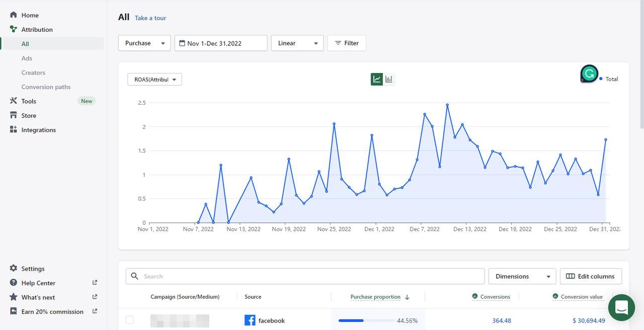Open the Linear attribution model dropdown

click(x=297, y=43)
